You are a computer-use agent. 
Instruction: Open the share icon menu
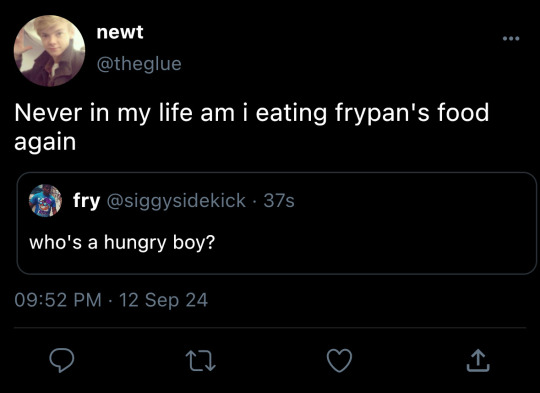click(x=478, y=360)
